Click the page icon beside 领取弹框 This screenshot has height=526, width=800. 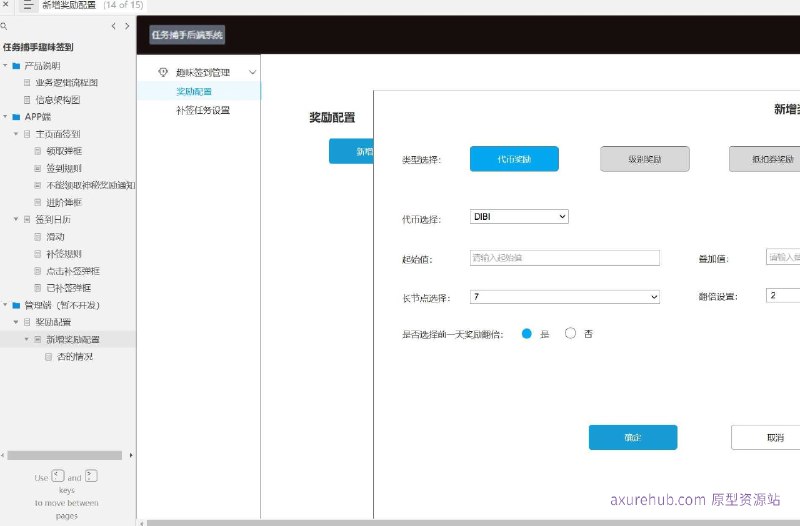coord(38,151)
